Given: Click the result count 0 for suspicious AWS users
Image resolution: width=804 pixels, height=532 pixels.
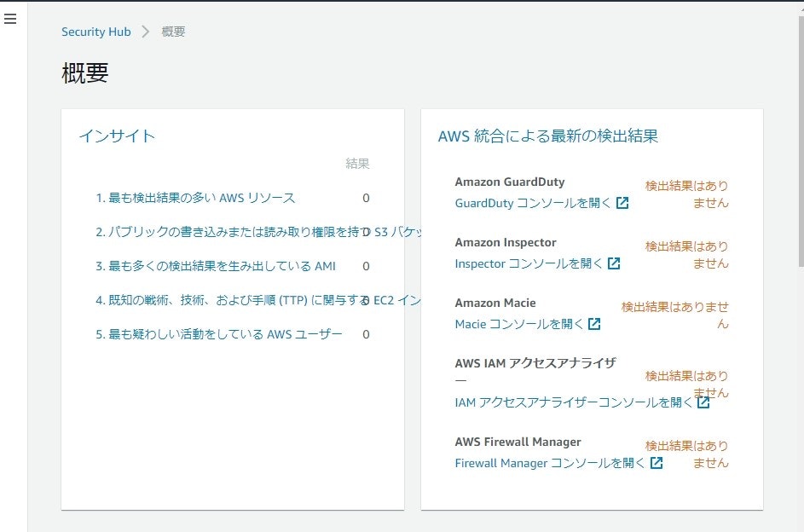Looking at the screenshot, I should 366,334.
